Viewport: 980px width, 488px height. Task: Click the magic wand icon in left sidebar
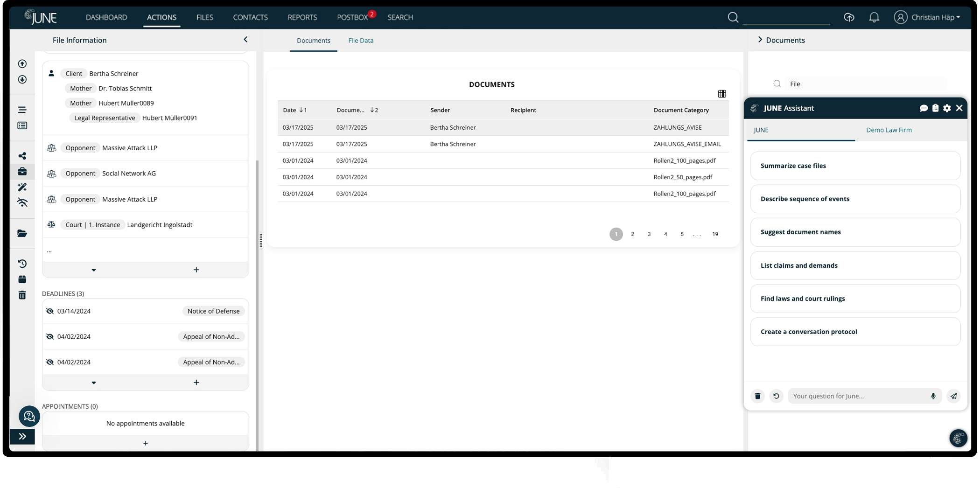[22, 187]
